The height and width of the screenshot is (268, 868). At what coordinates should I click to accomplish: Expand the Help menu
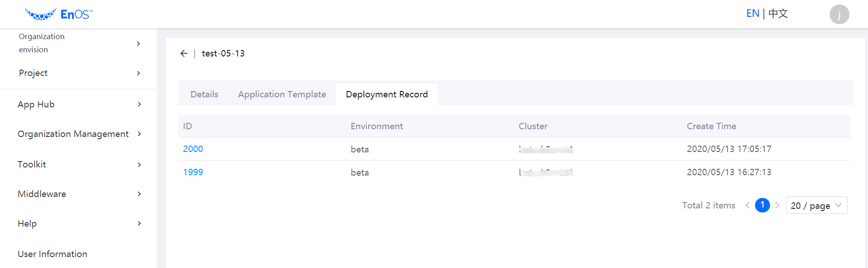click(139, 223)
